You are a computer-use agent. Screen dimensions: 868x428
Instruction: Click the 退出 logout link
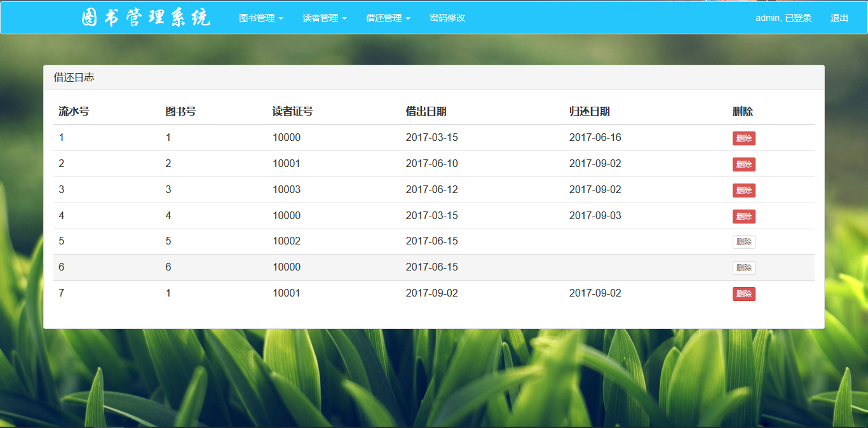point(839,18)
